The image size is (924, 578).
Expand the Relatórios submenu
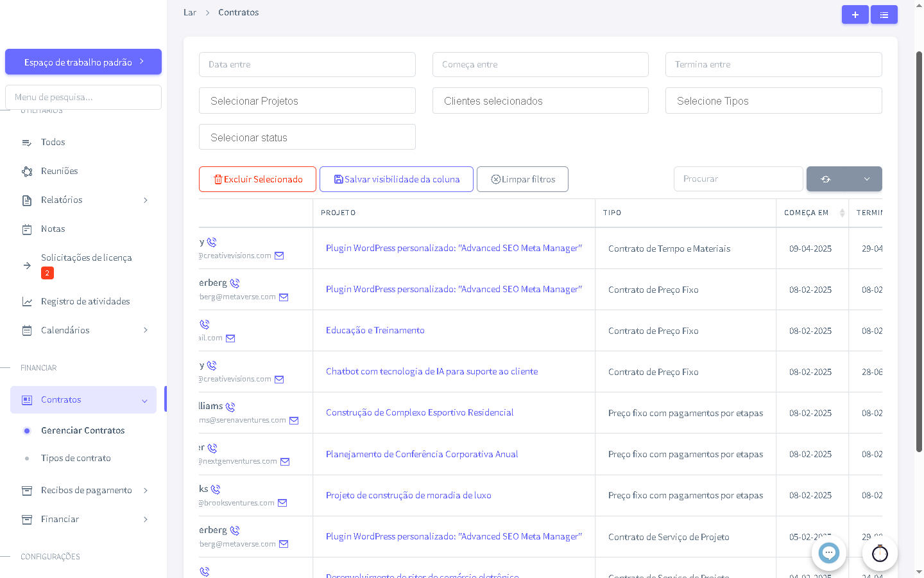[146, 200]
